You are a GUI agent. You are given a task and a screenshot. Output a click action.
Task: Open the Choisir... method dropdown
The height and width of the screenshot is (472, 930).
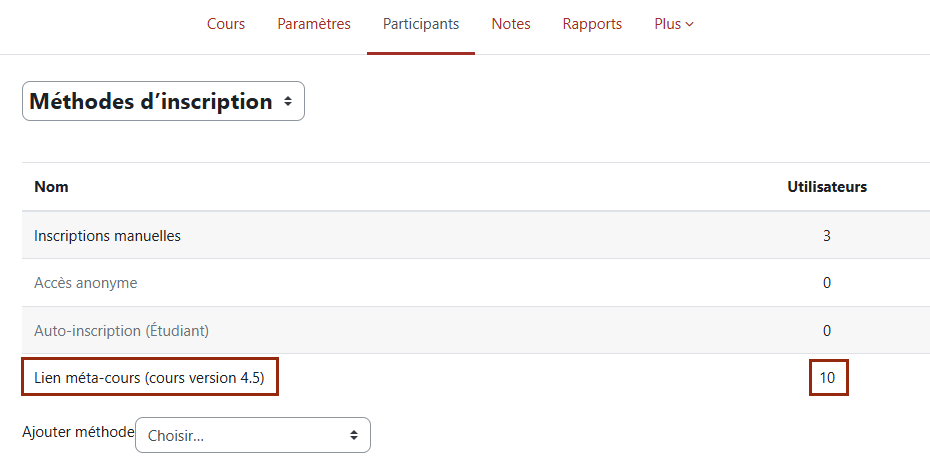point(253,435)
